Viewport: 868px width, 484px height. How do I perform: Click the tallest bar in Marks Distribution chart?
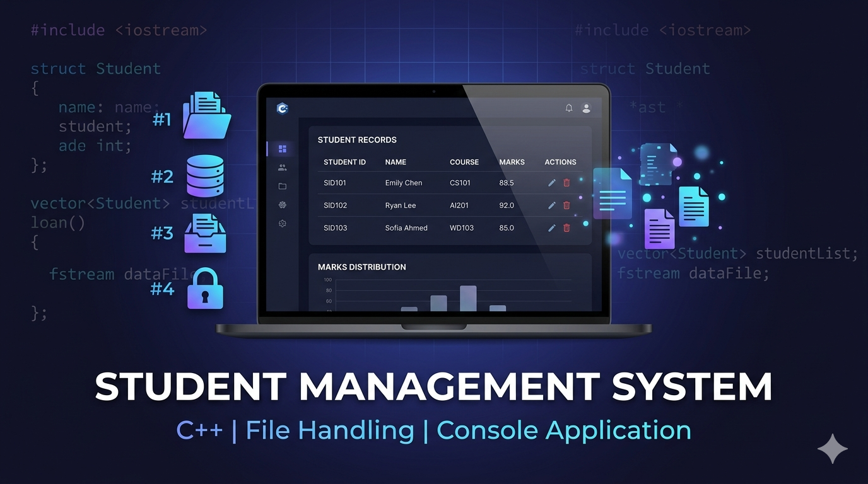pos(468,297)
